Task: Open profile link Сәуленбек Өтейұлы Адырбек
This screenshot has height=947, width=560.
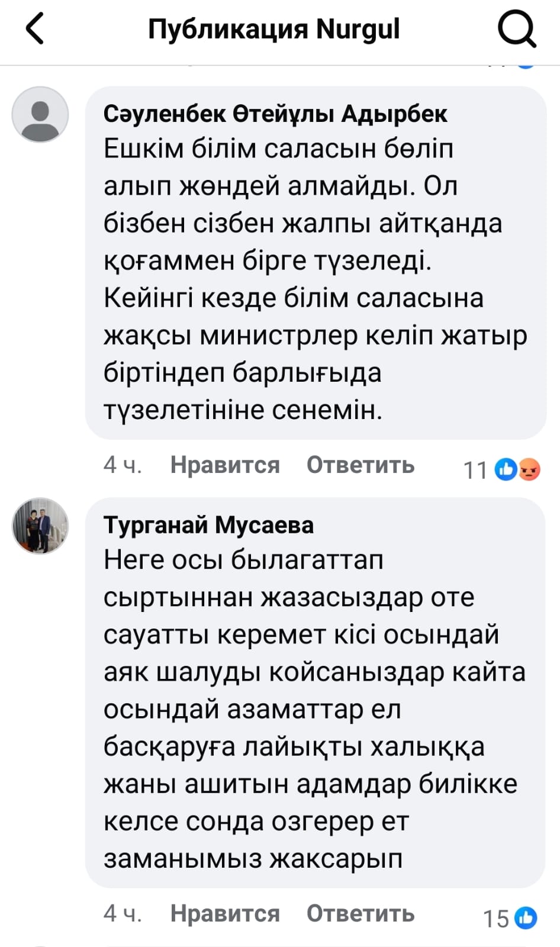Action: coord(275,114)
